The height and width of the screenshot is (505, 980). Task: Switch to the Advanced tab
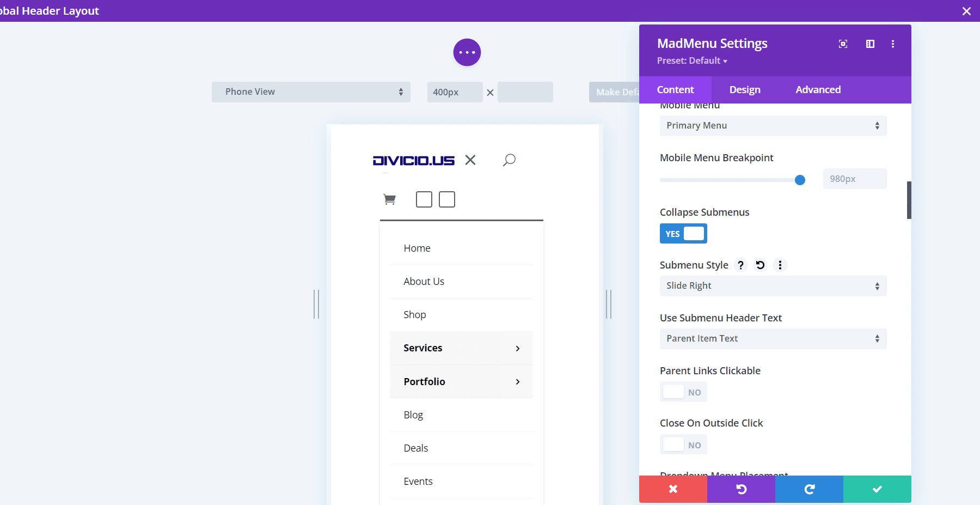[x=818, y=90]
